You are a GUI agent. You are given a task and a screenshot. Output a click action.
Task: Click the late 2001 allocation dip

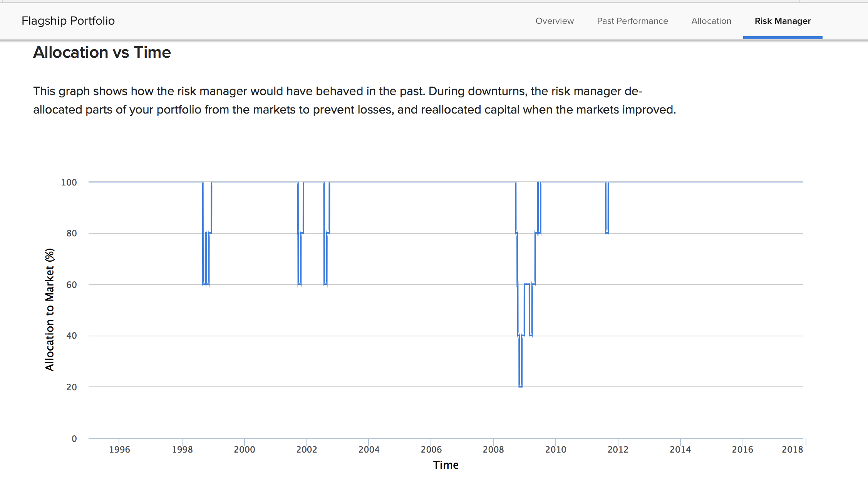[x=300, y=284]
